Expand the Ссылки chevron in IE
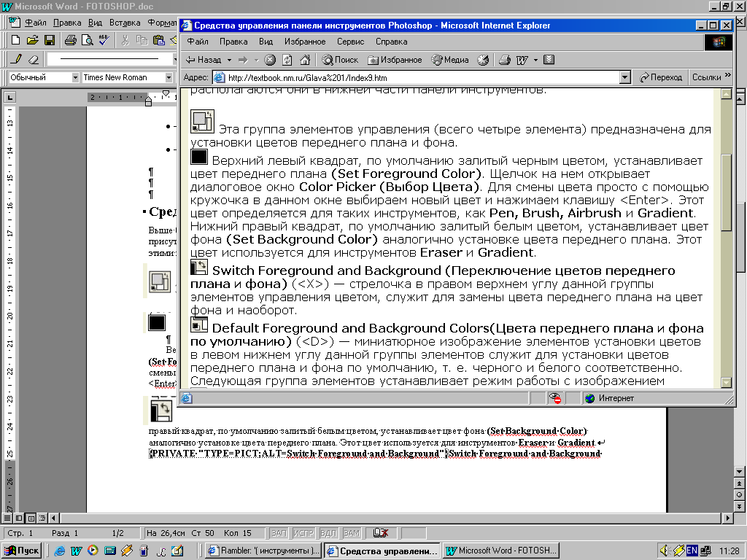The width and height of the screenshot is (747, 560). tap(727, 75)
